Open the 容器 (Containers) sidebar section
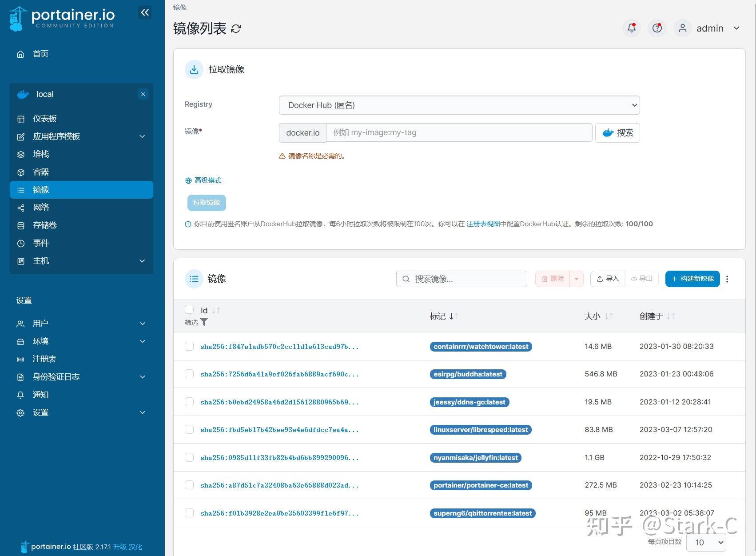 40,172
